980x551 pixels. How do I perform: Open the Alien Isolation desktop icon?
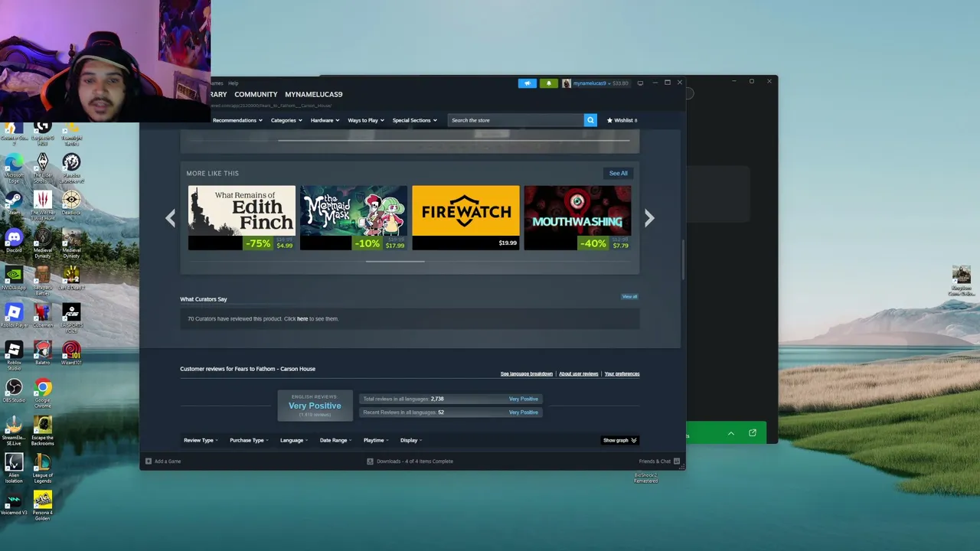(14, 468)
